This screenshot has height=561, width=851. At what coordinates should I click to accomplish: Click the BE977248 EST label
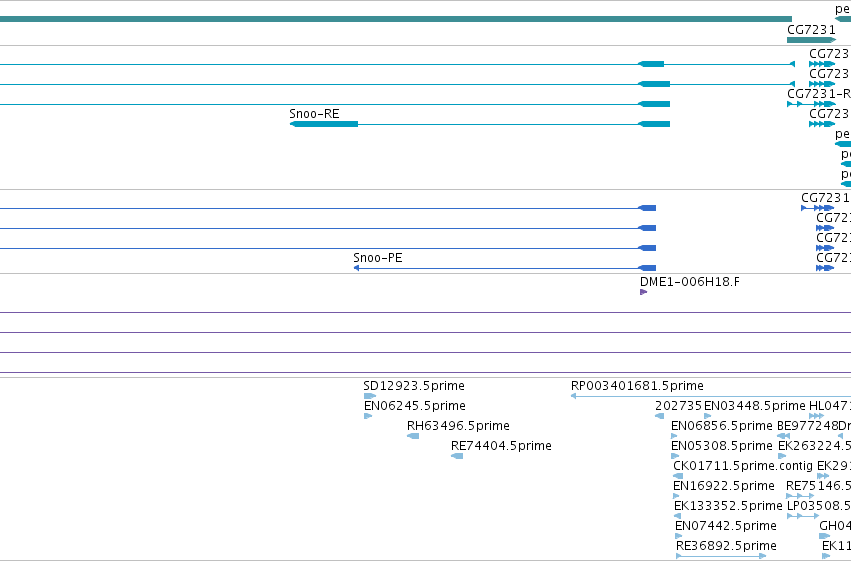[808, 426]
